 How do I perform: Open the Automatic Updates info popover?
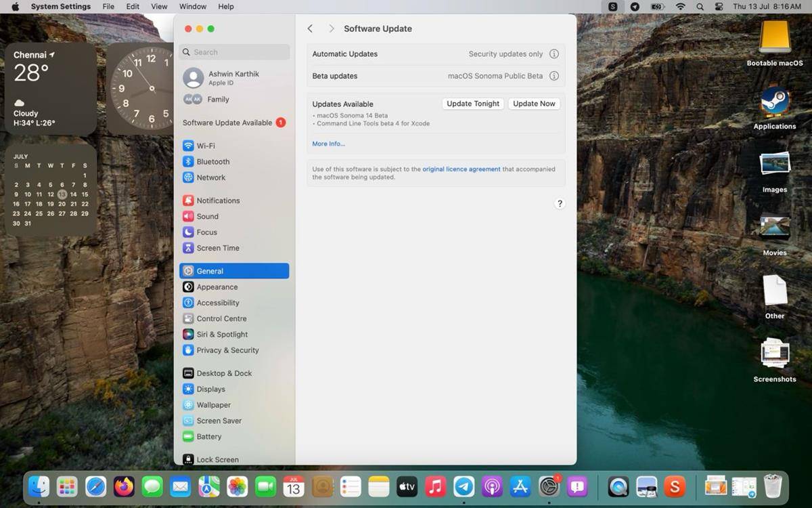click(x=554, y=54)
